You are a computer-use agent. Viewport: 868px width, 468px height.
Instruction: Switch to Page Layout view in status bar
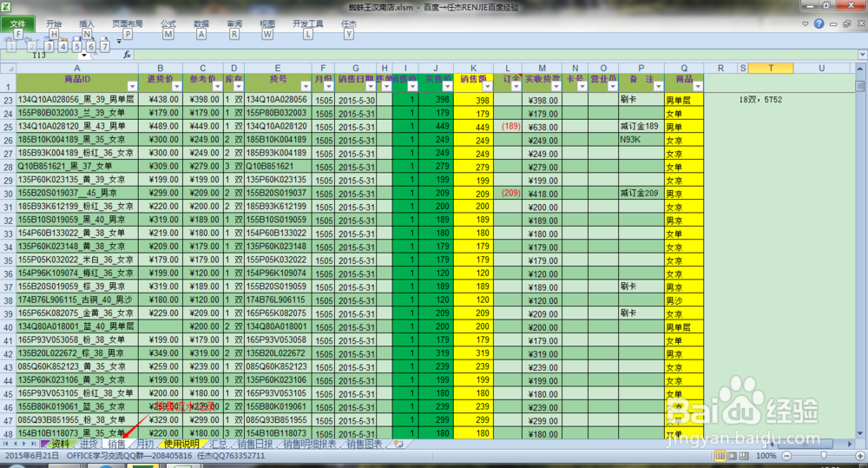pos(732,456)
